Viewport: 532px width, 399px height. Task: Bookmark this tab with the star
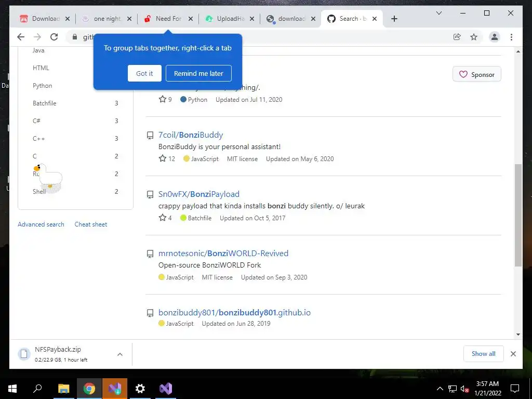[474, 37]
